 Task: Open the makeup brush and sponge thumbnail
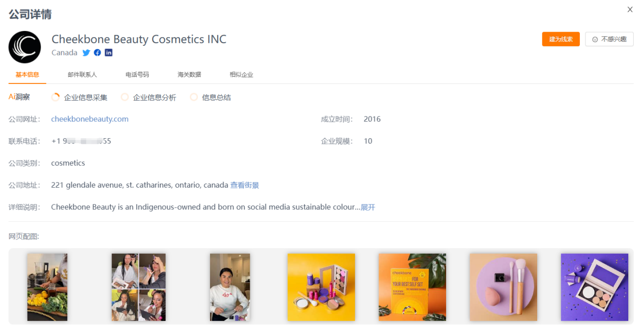(503, 287)
